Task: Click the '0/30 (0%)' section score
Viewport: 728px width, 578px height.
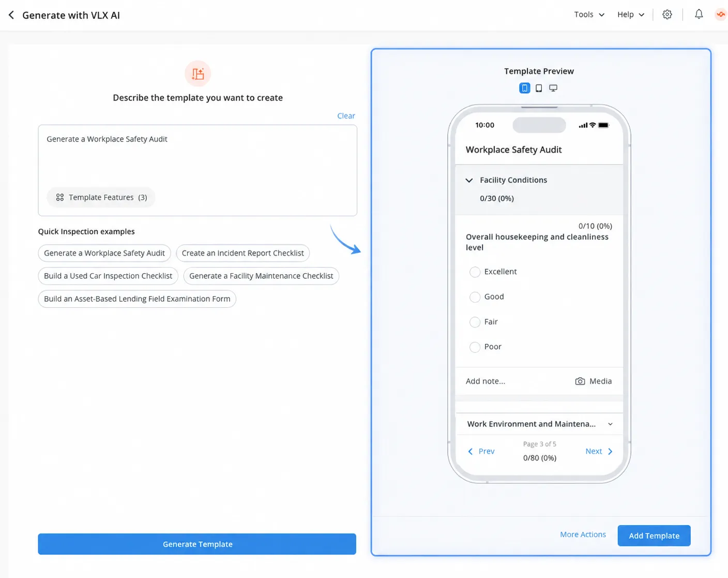Action: click(497, 198)
